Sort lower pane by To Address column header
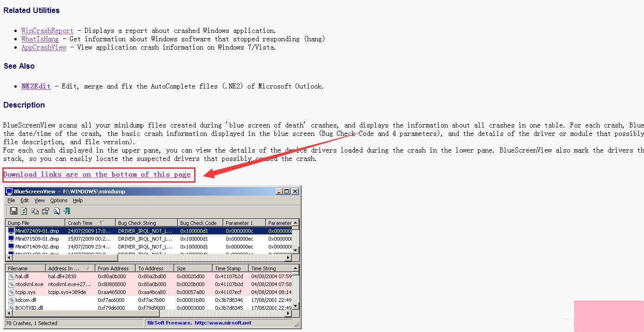This screenshot has width=644, height=332. click(155, 268)
